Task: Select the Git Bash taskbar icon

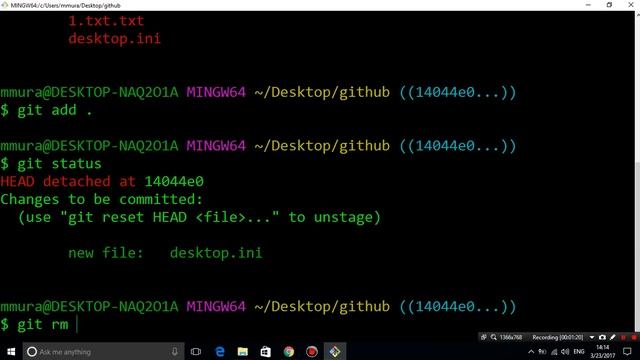Action: click(335, 351)
